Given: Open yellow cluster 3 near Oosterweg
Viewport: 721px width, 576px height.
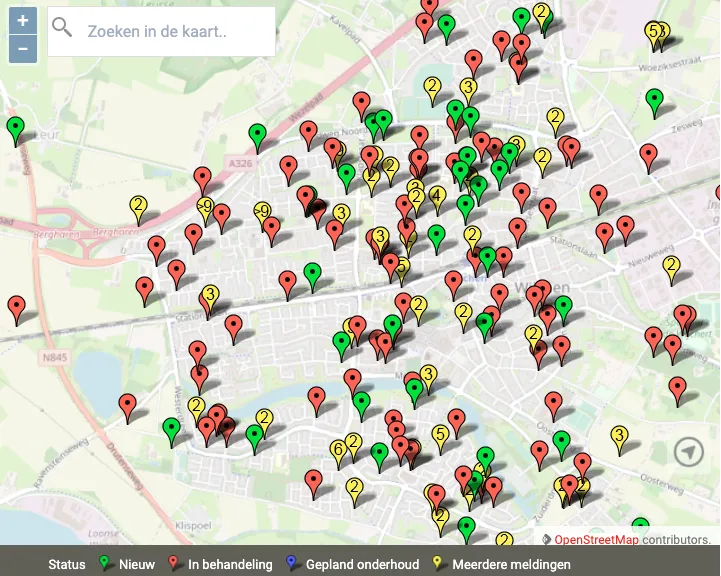Looking at the screenshot, I should pyautogui.click(x=619, y=437).
